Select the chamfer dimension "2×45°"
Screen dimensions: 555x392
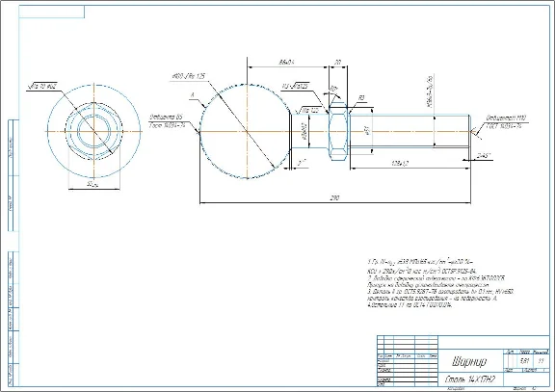click(483, 155)
